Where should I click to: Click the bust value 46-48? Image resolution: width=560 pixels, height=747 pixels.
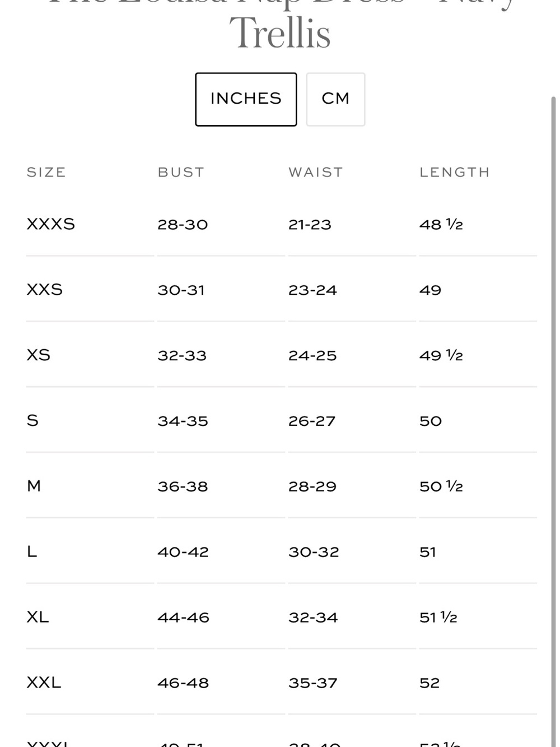(183, 683)
